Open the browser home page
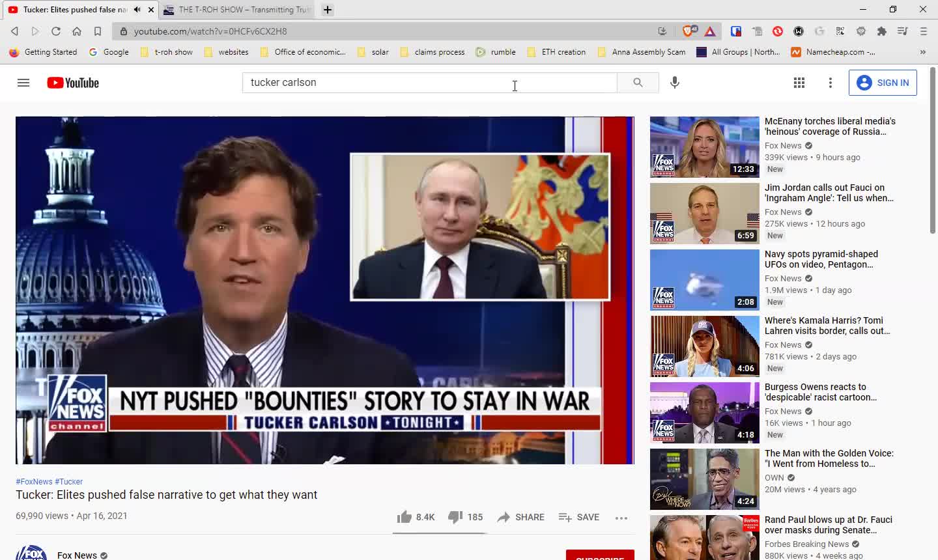 tap(77, 31)
